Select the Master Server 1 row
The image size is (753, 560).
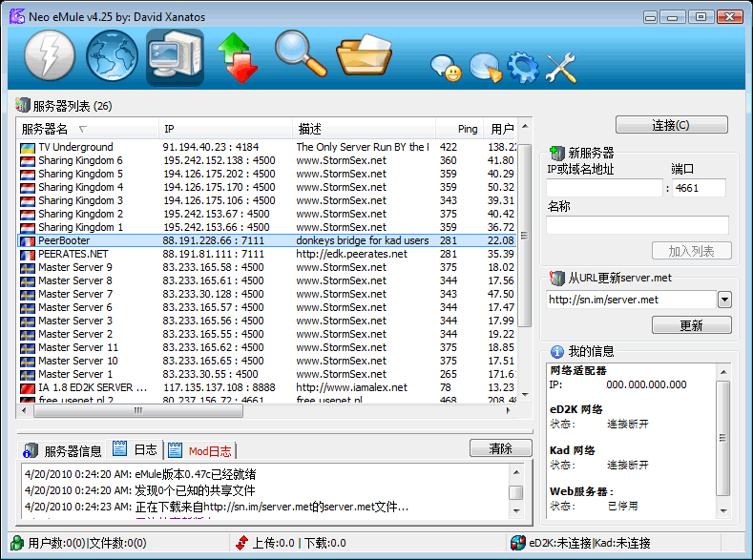pos(267,374)
